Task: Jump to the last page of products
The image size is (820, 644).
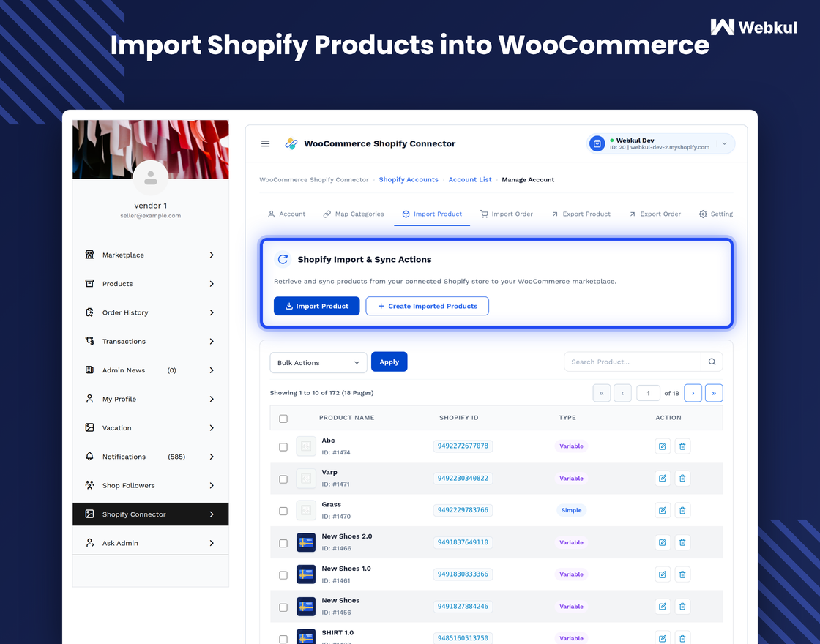Action: (714, 393)
